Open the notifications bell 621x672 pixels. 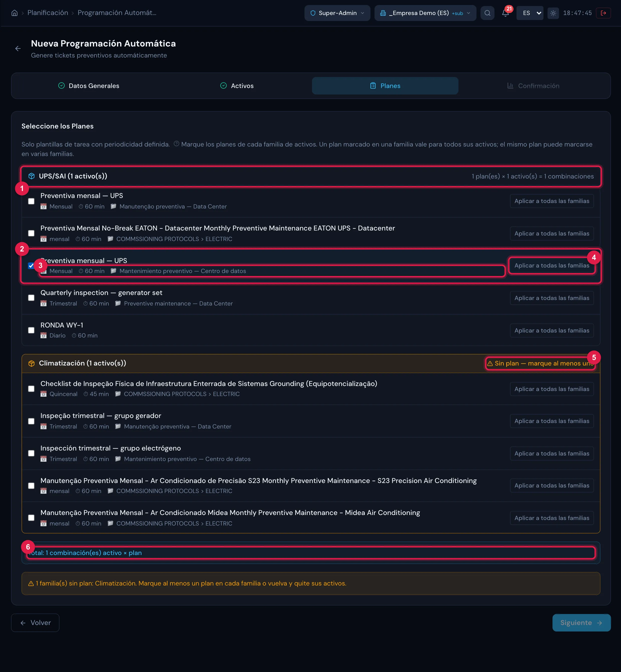click(x=505, y=13)
